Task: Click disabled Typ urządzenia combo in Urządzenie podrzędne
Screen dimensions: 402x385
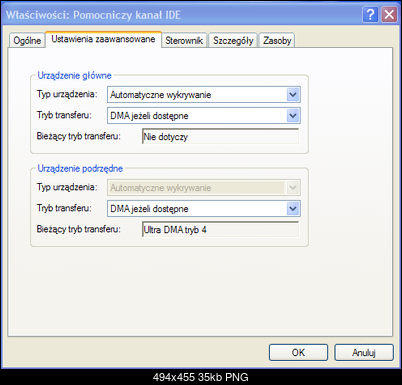Action: point(204,188)
